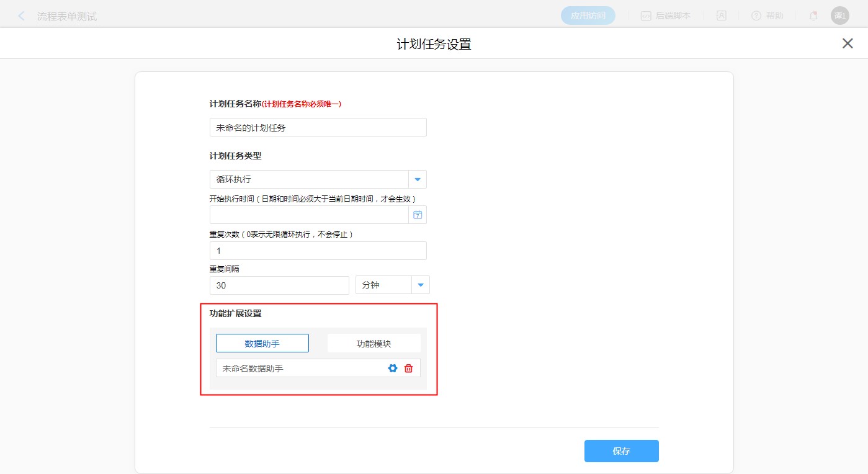Click the user avatar in top right
This screenshot has width=868, height=474.
[839, 16]
